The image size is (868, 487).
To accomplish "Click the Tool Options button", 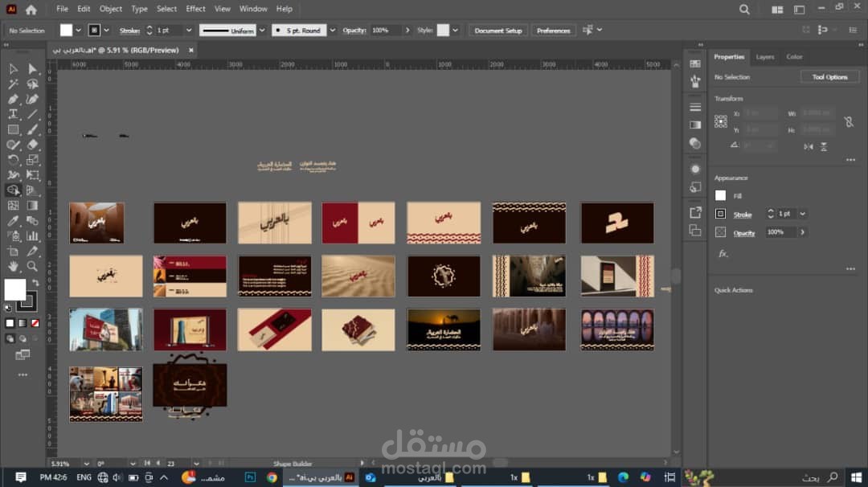I will (x=829, y=77).
